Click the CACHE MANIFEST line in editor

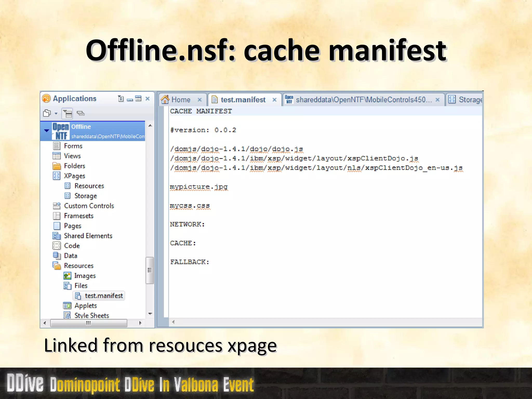201,111
